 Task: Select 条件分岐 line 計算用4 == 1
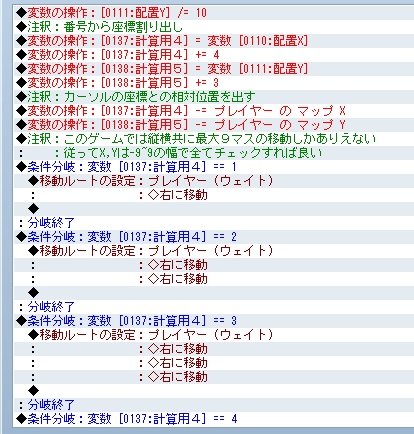214,167
